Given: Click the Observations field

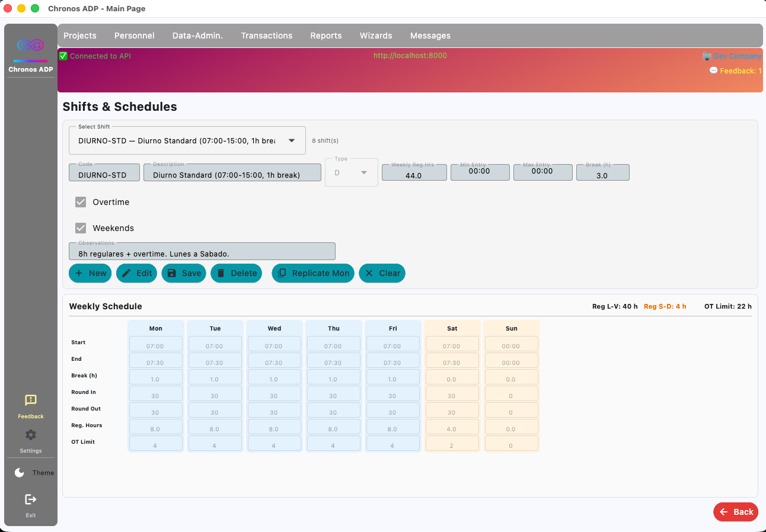Looking at the screenshot, I should point(202,251).
